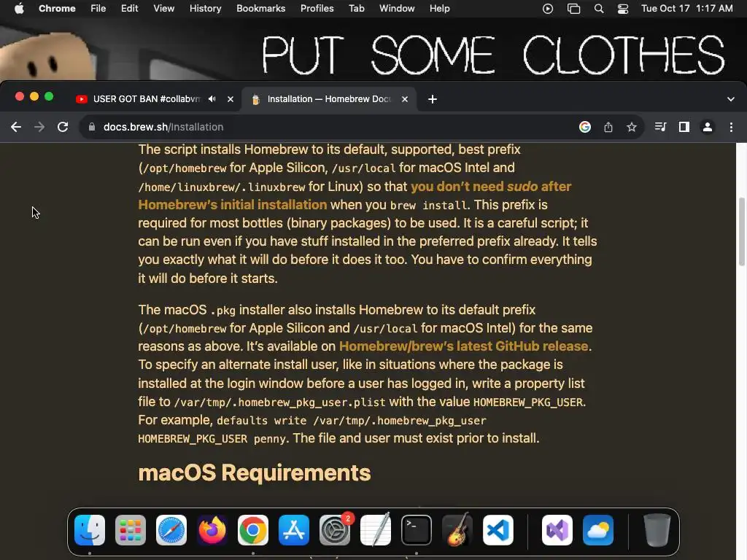This screenshot has width=747, height=560.
Task: Open the Edit menu
Action: (130, 9)
